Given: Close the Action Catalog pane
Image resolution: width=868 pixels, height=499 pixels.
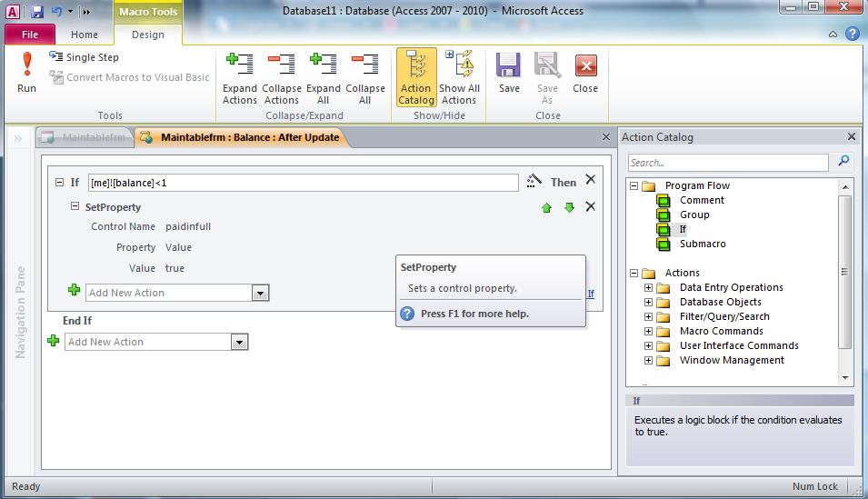Looking at the screenshot, I should (852, 136).
